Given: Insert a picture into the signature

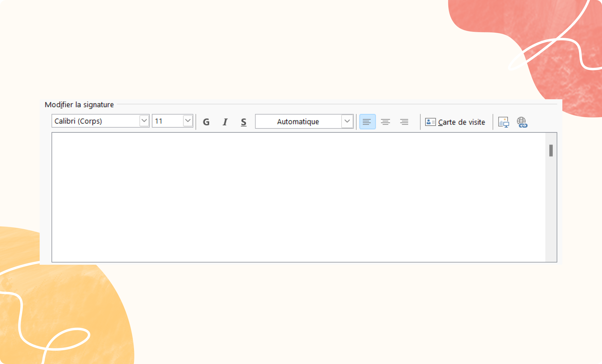Looking at the screenshot, I should [503, 122].
